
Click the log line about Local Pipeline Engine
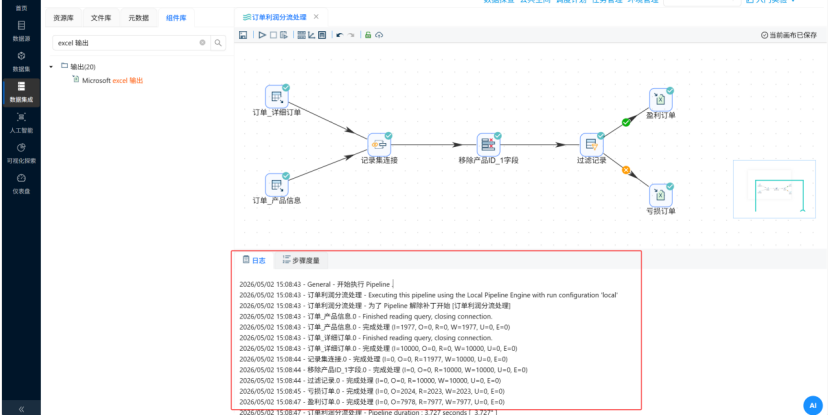click(x=429, y=295)
